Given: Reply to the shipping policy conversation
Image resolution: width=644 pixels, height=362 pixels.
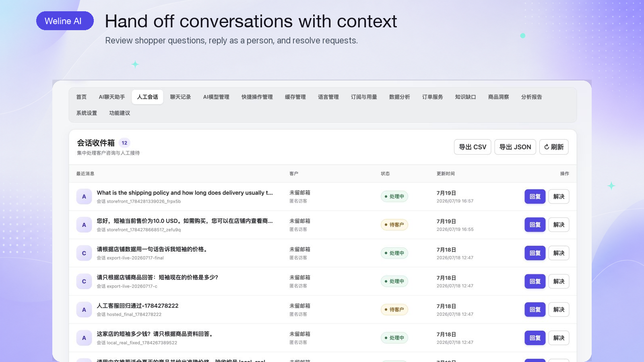Looking at the screenshot, I should (x=535, y=197).
